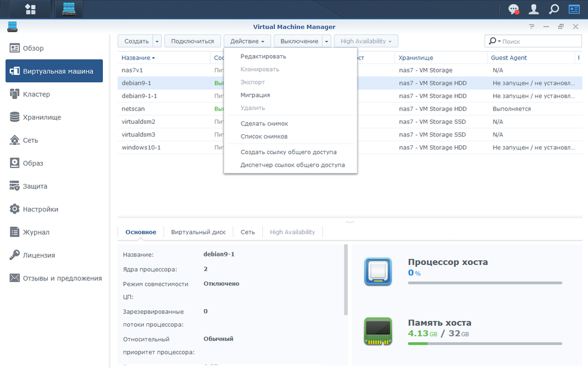This screenshot has width=588, height=368.
Task: Open the notifications chat bubble icon
Action: pos(513,9)
